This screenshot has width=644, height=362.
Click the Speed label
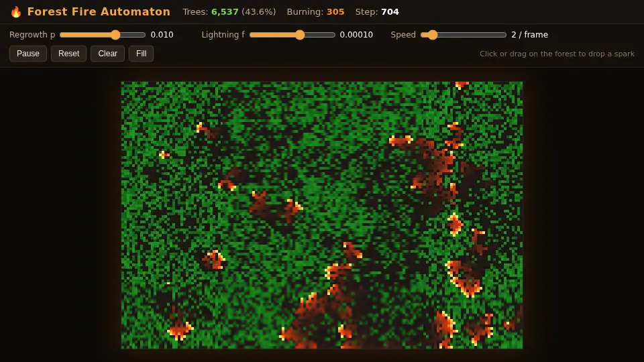click(x=403, y=35)
